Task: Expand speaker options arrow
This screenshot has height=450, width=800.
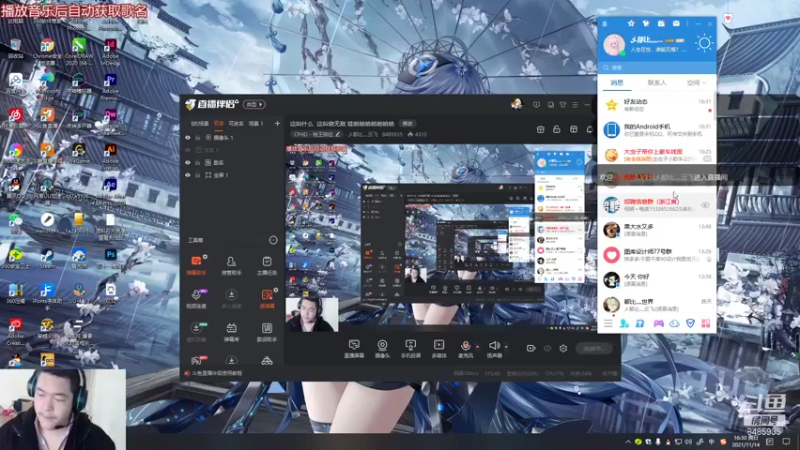Action: pos(506,347)
